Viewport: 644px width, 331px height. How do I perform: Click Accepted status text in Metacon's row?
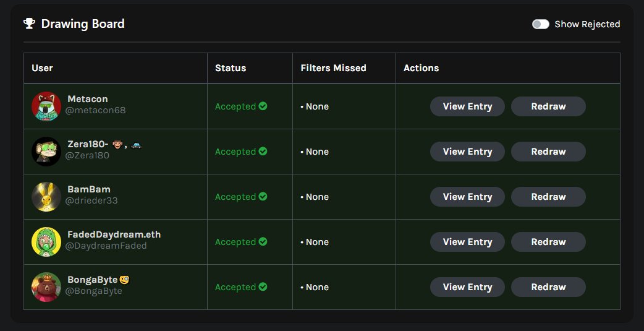[x=235, y=106]
